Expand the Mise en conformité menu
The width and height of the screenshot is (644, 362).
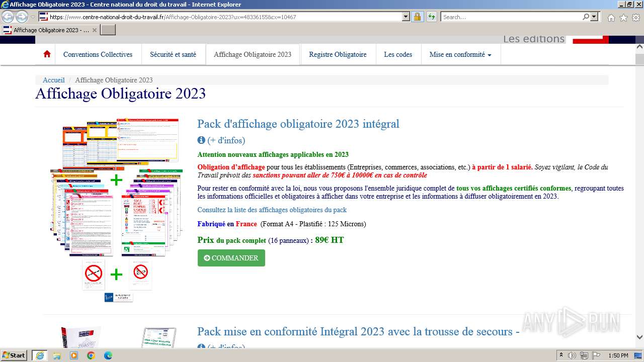[460, 54]
